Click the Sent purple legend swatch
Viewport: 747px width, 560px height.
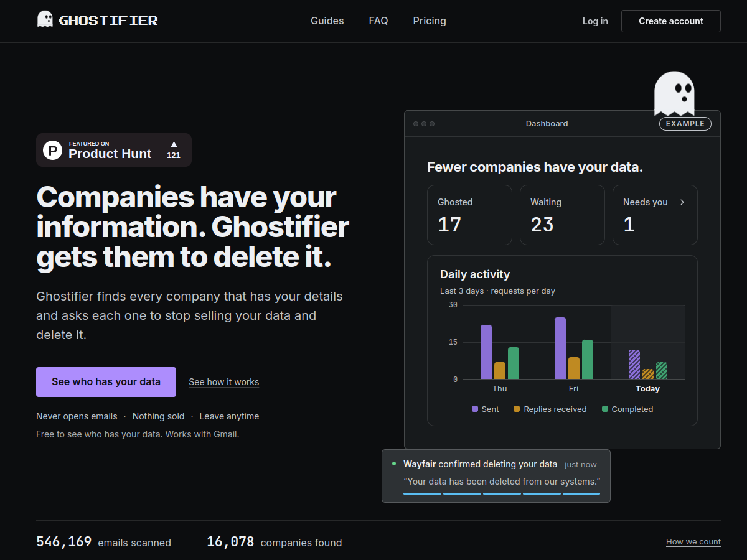(475, 409)
